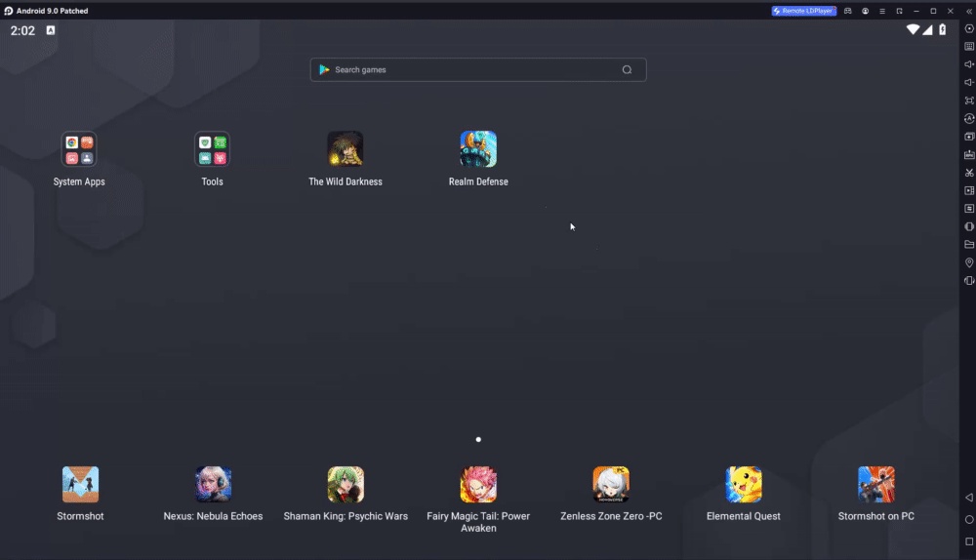Image resolution: width=976 pixels, height=560 pixels.
Task: Click the LDPlayer logo in title bar
Action: coord(8,11)
